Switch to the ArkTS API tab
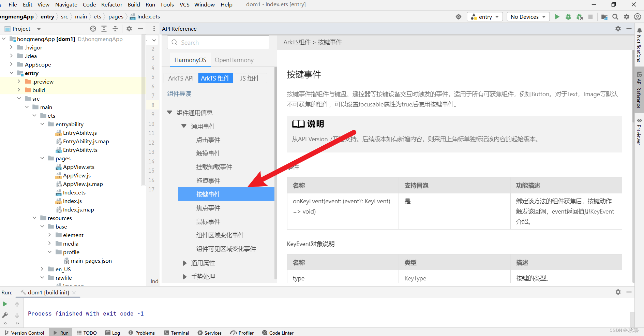644x336 pixels. point(181,78)
